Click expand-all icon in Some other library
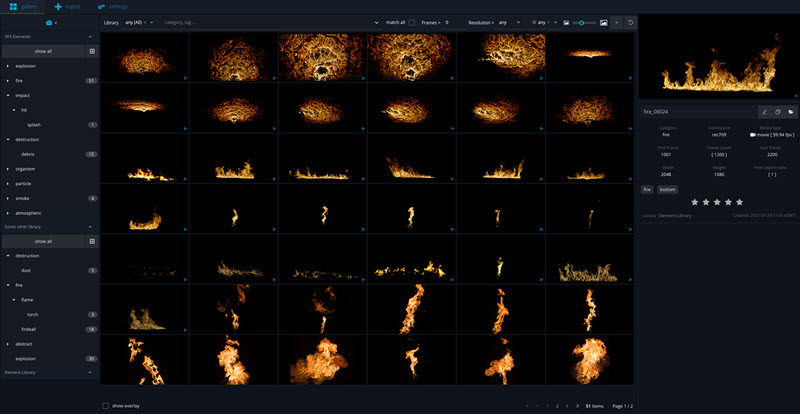The image size is (800, 414). 92,241
